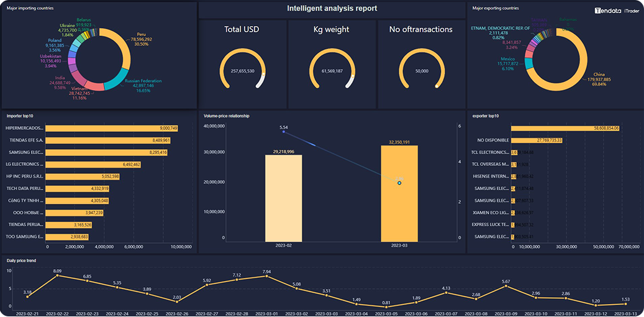Click the LG ELECTRONICS importer label

click(25, 165)
